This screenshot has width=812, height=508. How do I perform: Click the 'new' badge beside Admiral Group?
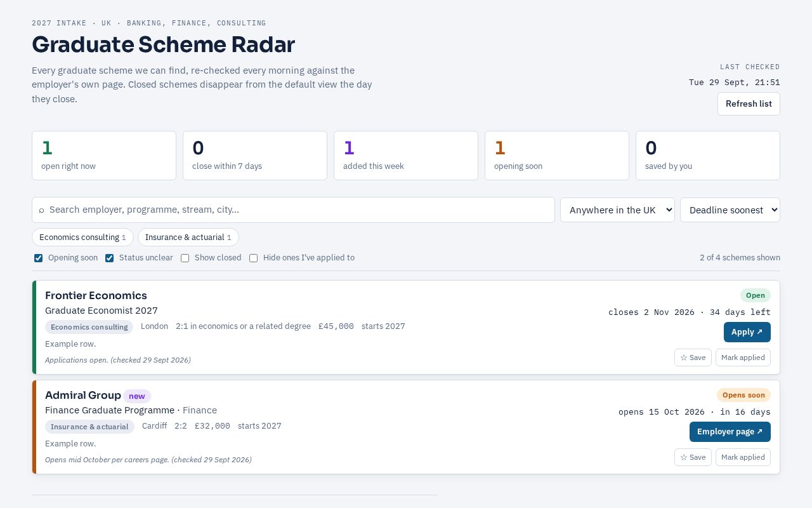tap(137, 396)
